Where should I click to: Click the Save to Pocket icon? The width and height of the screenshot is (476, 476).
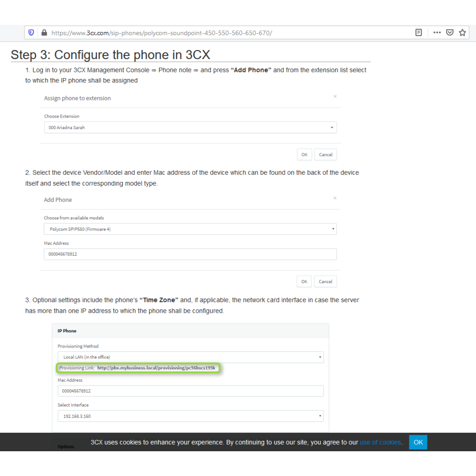pos(449,33)
